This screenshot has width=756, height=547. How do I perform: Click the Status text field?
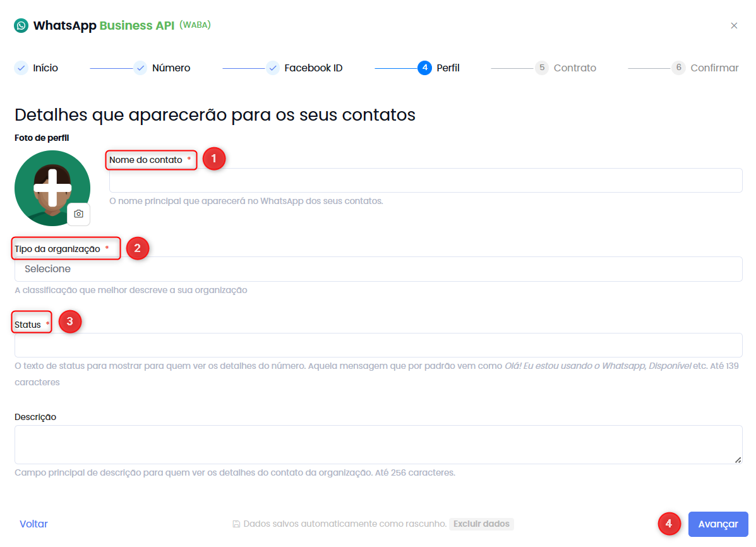point(378,346)
